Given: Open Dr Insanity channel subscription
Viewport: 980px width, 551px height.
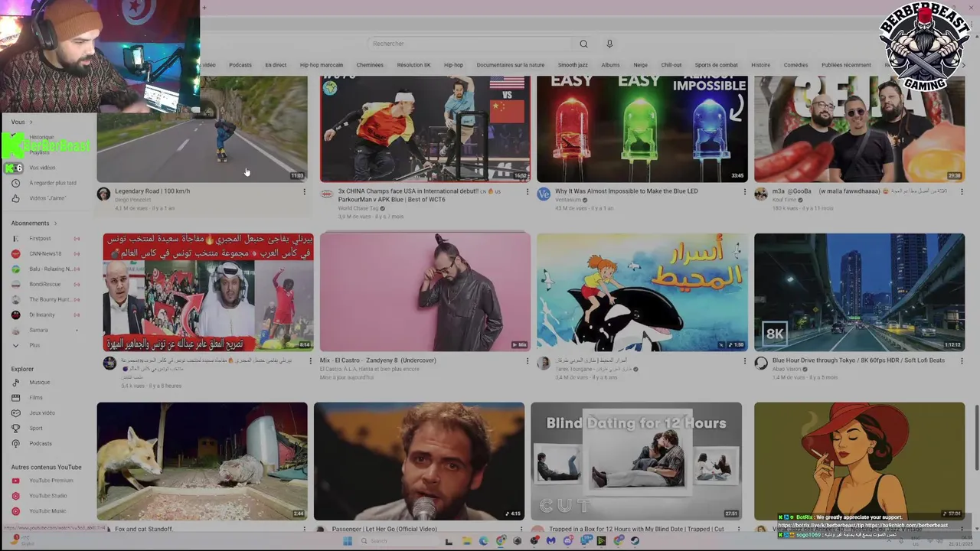Looking at the screenshot, I should [42, 315].
